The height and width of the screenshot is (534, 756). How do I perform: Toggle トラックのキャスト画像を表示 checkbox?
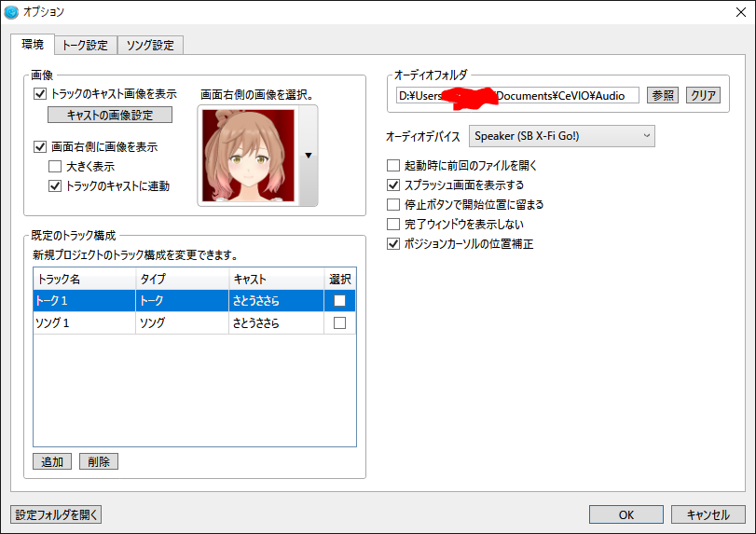[x=40, y=94]
